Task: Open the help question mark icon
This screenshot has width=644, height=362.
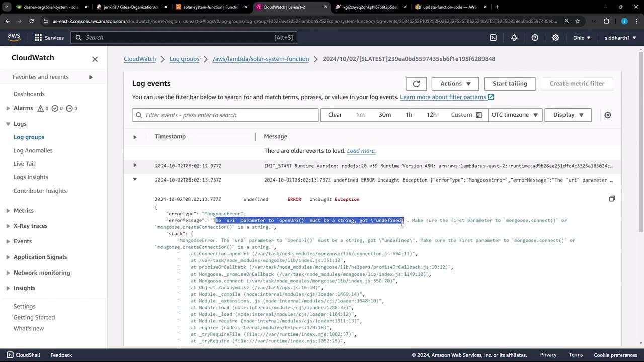Action: coord(535,38)
